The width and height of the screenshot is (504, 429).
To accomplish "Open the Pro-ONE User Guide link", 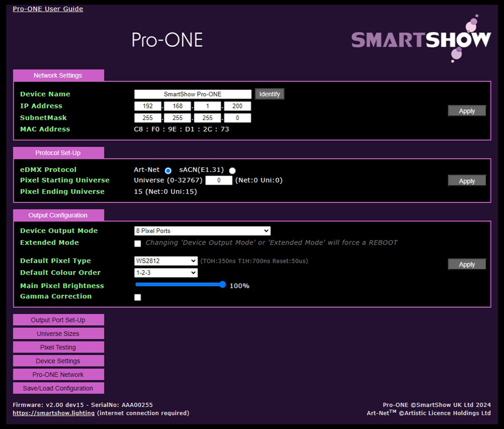I will [48, 9].
